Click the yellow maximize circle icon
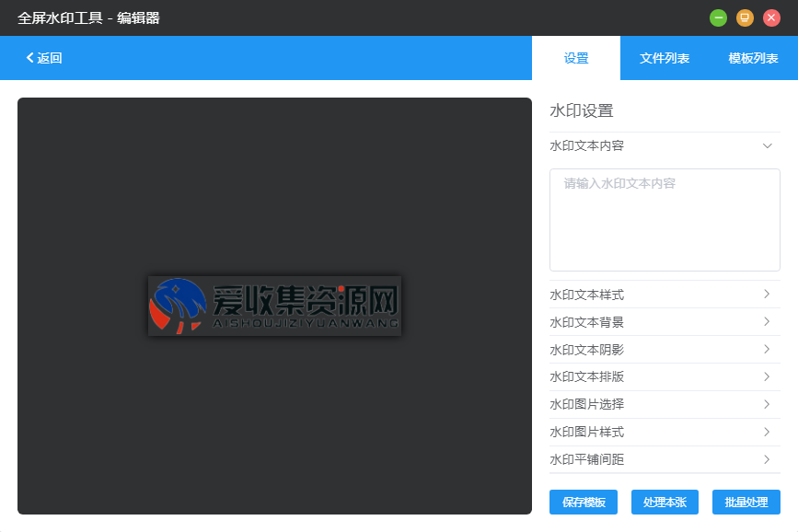This screenshot has width=798, height=532. [746, 17]
